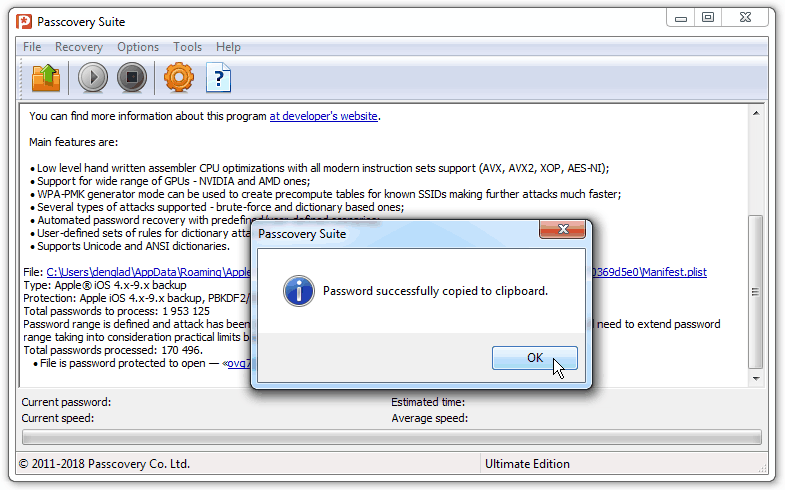Click 'Total passwords to process: 1 953 125' text

click(117, 311)
